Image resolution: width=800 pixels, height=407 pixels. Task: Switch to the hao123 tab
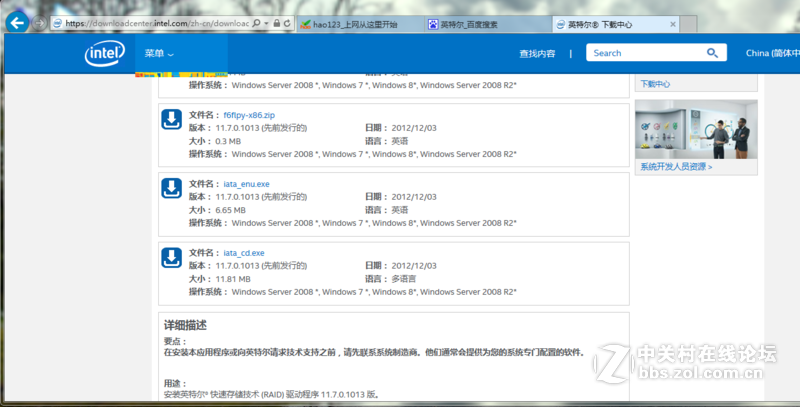click(360, 24)
